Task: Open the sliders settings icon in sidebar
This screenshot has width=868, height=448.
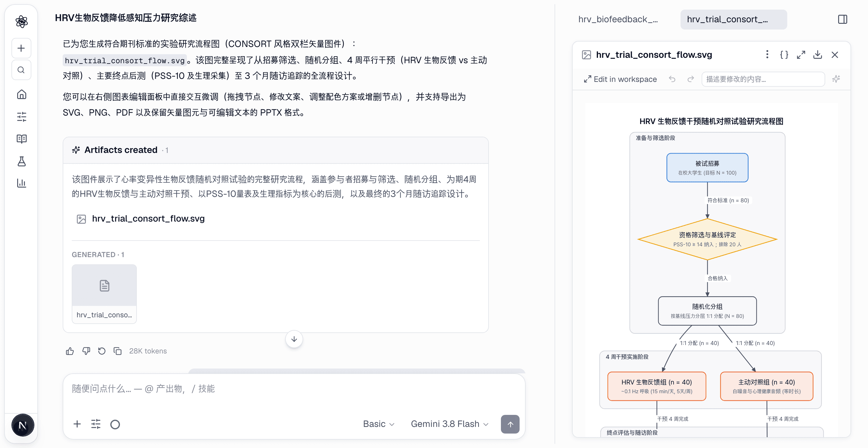Action: coord(21,117)
